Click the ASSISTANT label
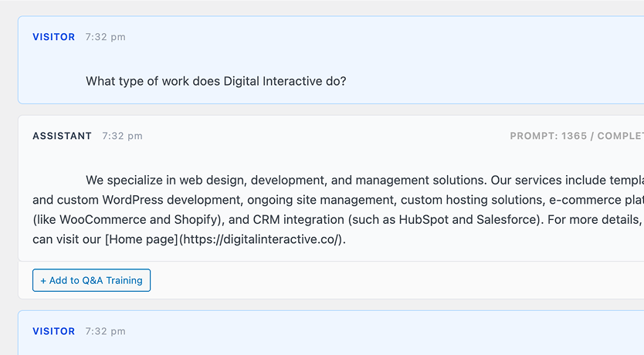Screen dimensions: 644x355 click(62, 136)
